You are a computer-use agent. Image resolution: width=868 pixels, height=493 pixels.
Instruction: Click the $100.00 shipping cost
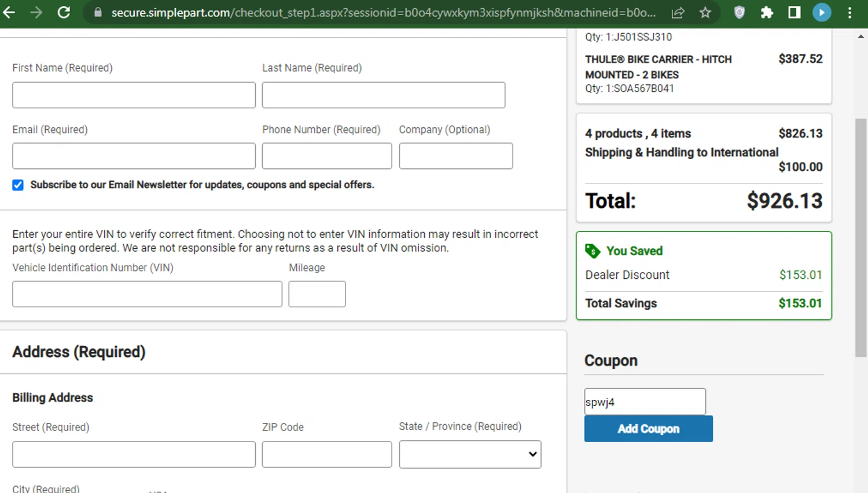pyautogui.click(x=800, y=167)
